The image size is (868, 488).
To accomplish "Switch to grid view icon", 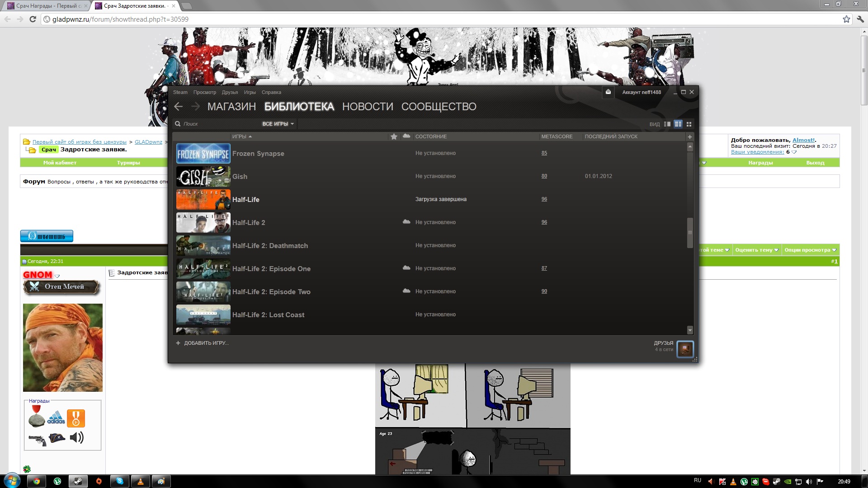I will [689, 124].
